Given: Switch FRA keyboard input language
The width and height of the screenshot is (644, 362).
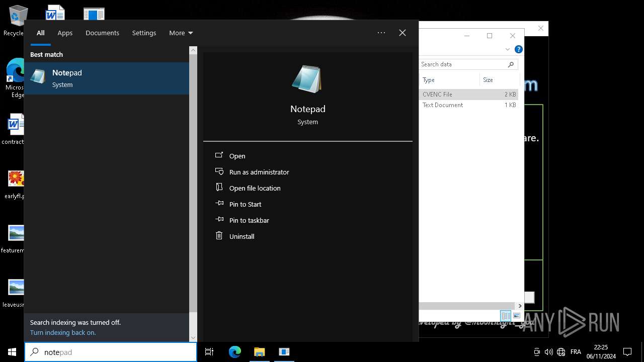Looking at the screenshot, I should pos(576,352).
